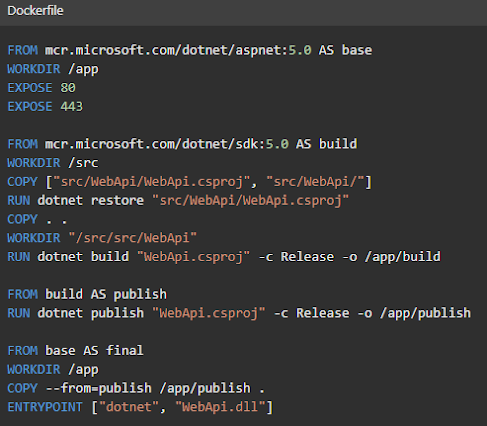Click the sdk:5.0 AS build line
The width and height of the screenshot is (487, 426).
[x=182, y=144]
